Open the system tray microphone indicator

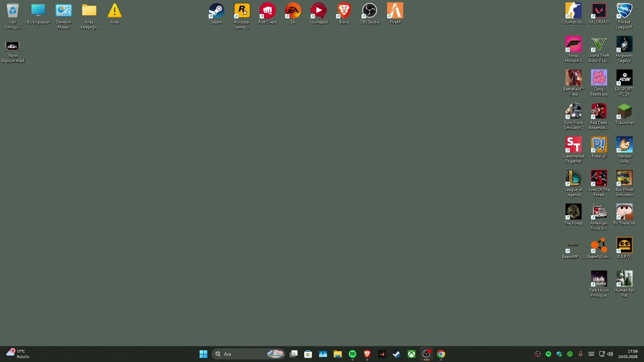[x=581, y=354]
